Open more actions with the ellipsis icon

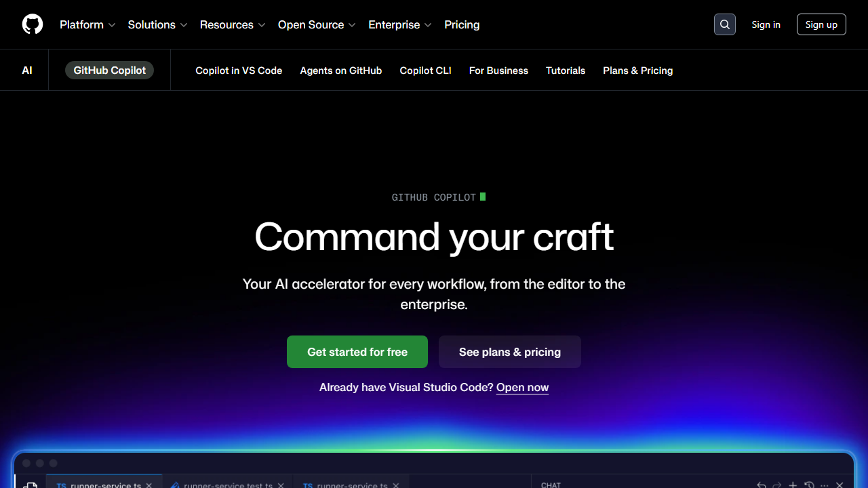pyautogui.click(x=824, y=485)
